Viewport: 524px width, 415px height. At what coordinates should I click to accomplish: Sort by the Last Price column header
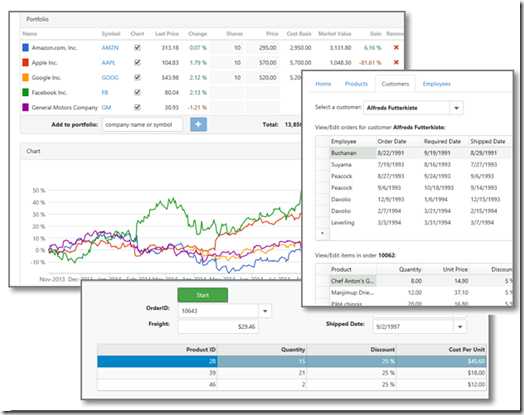click(x=167, y=34)
